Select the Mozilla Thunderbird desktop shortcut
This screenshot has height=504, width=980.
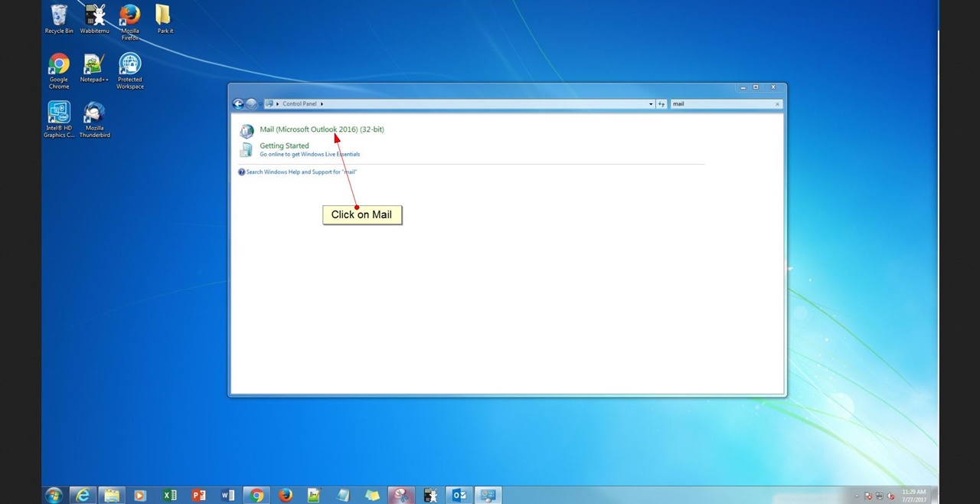[x=94, y=119]
